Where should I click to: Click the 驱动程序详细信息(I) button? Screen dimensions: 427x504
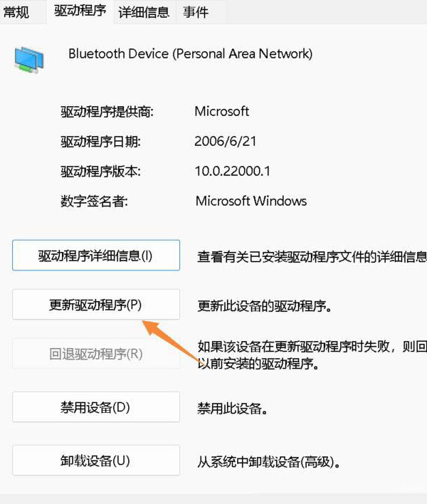point(96,256)
